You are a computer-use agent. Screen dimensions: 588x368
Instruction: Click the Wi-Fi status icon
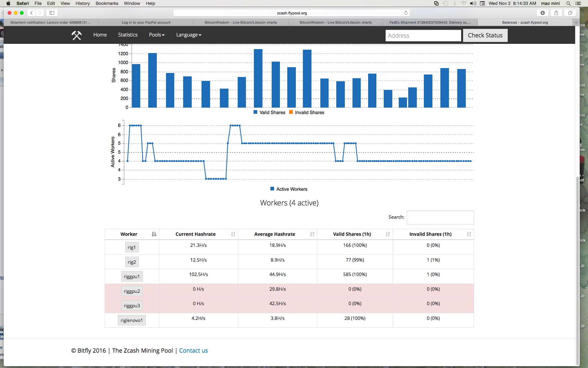pos(464,3)
